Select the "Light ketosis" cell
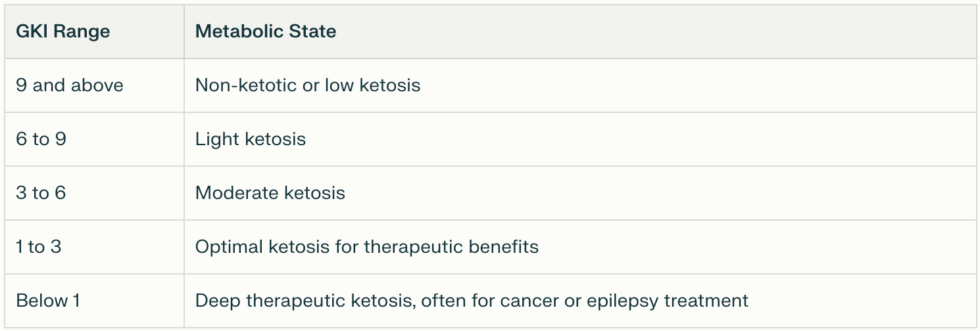This screenshot has height=331, width=980. [x=251, y=139]
